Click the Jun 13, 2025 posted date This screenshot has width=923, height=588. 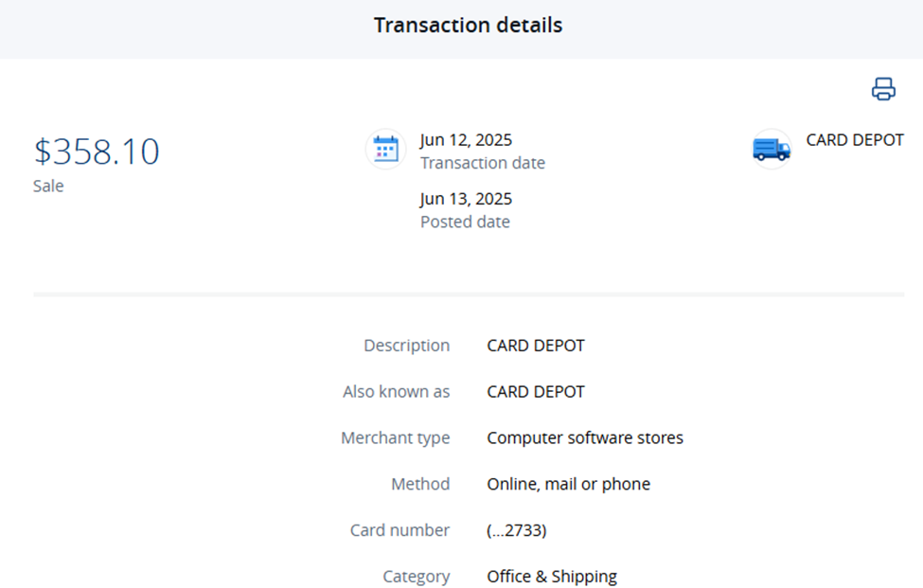click(466, 199)
